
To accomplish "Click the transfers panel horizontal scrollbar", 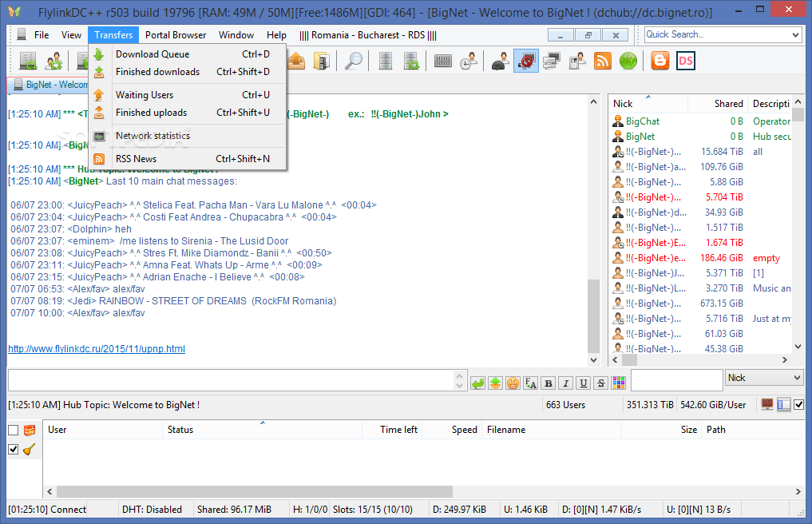I will pyautogui.click(x=254, y=491).
